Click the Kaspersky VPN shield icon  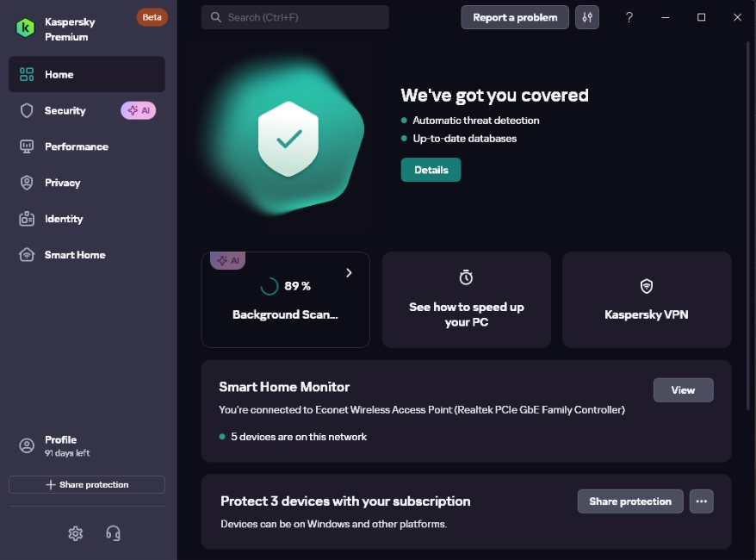[646, 286]
